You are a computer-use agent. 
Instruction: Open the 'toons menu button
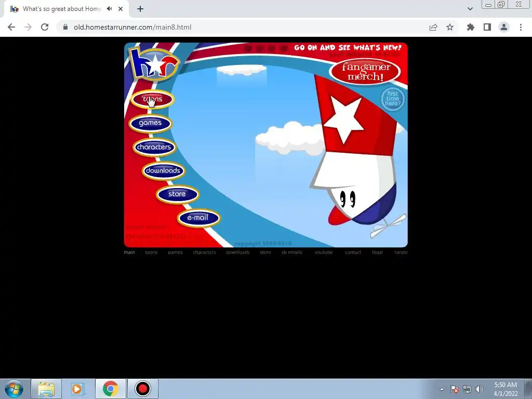152,99
